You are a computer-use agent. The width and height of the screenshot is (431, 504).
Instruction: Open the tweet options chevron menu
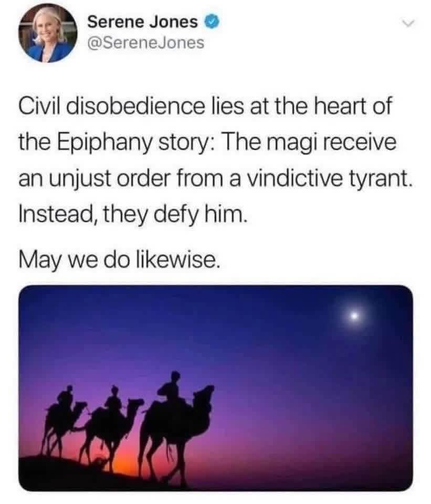(x=407, y=24)
